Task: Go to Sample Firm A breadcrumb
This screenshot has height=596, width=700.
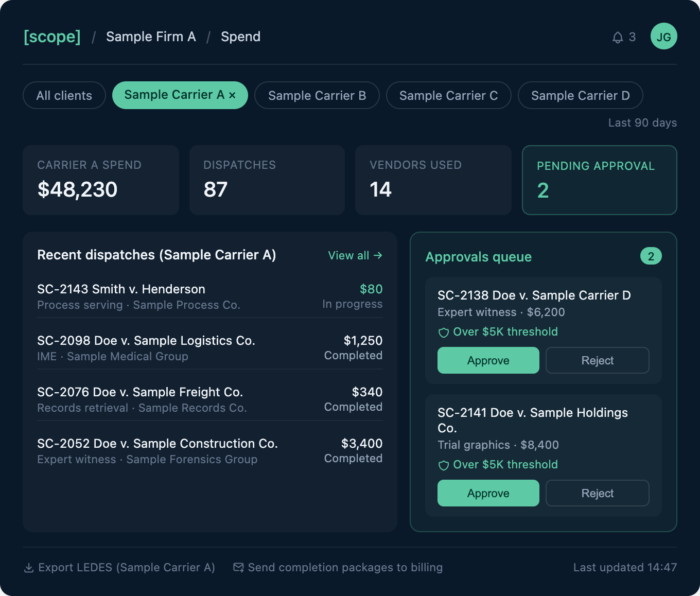Action: point(151,37)
